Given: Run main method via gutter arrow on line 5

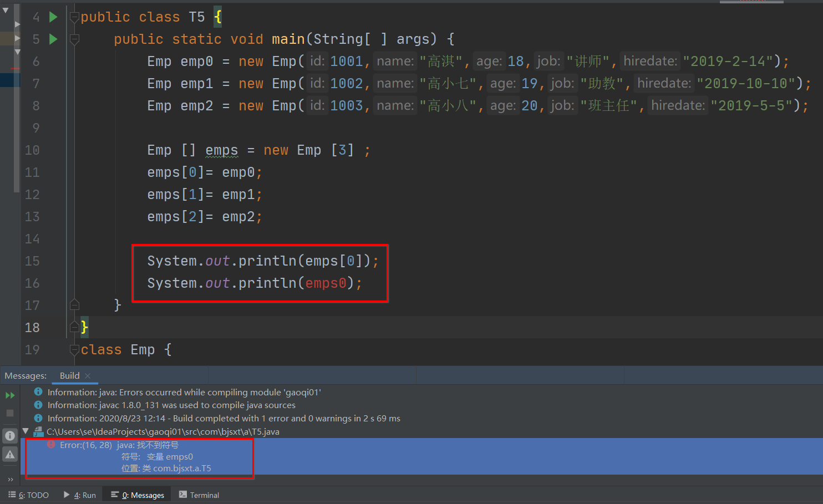Looking at the screenshot, I should pos(53,39).
